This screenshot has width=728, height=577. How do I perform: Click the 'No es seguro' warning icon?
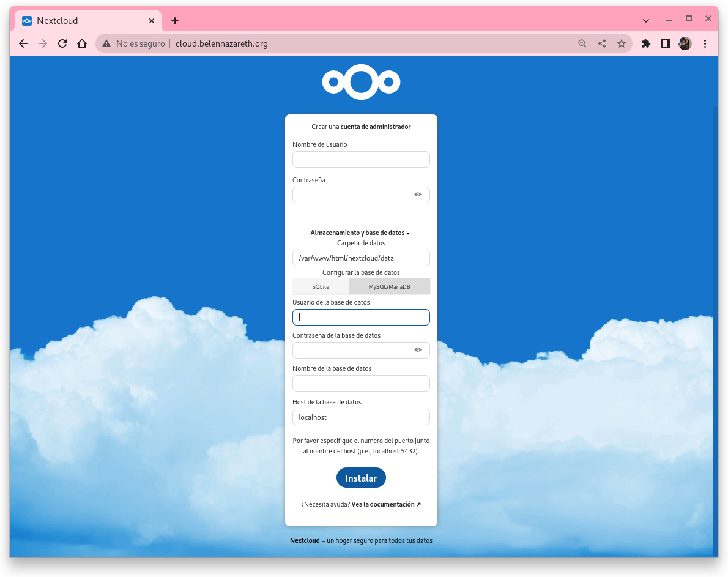point(106,43)
